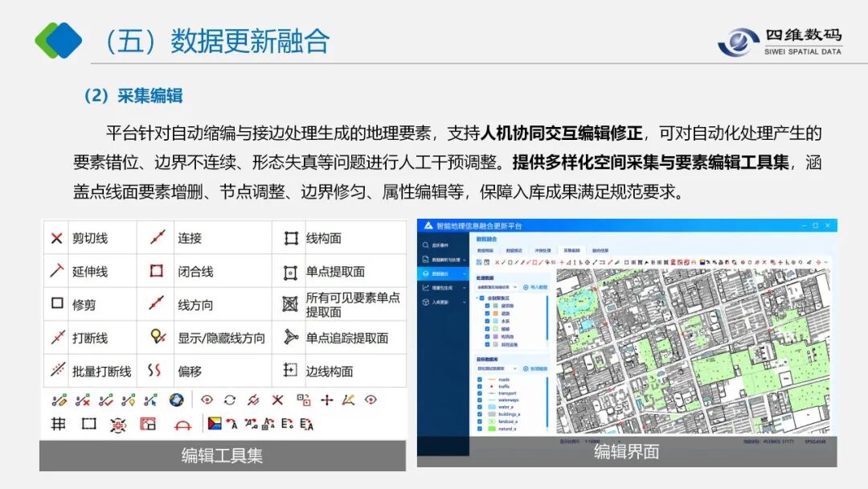868x489 pixels.
Task: Click the eye icon beside the globe
Action: pos(207,400)
